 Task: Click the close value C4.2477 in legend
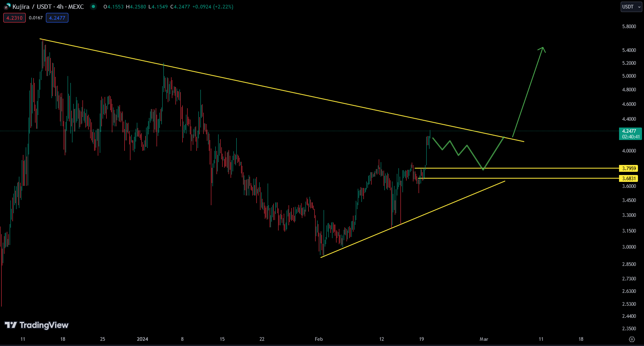point(180,7)
